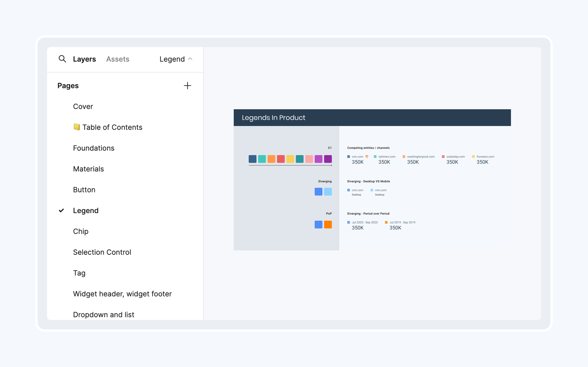588x367 pixels.
Task: Select the Dropdown and list page
Action: point(103,314)
